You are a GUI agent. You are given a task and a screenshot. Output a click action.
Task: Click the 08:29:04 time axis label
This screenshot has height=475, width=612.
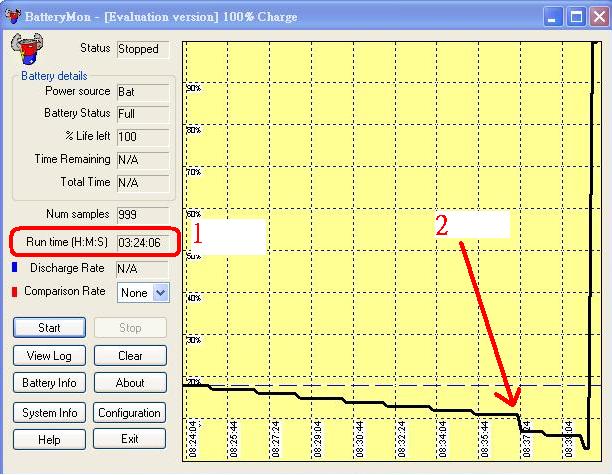[318, 439]
